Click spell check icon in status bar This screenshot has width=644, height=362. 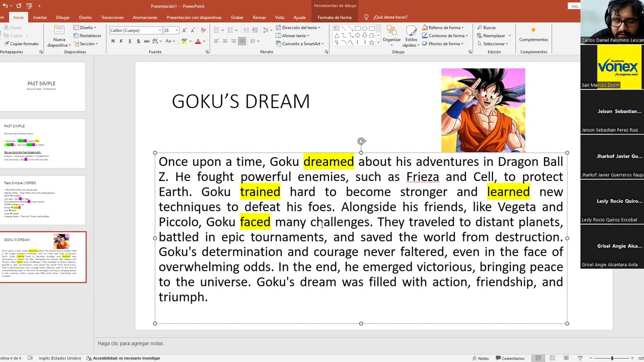point(30,358)
